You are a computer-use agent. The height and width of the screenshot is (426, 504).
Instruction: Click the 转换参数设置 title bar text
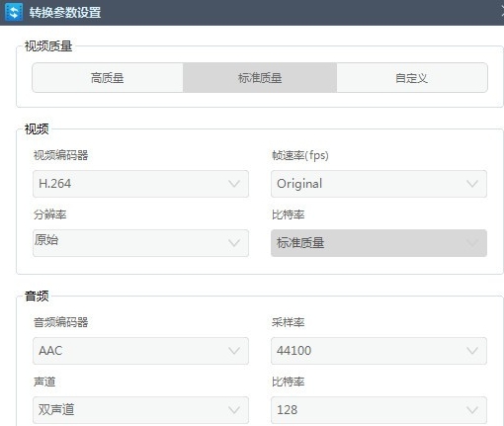[x=65, y=13]
